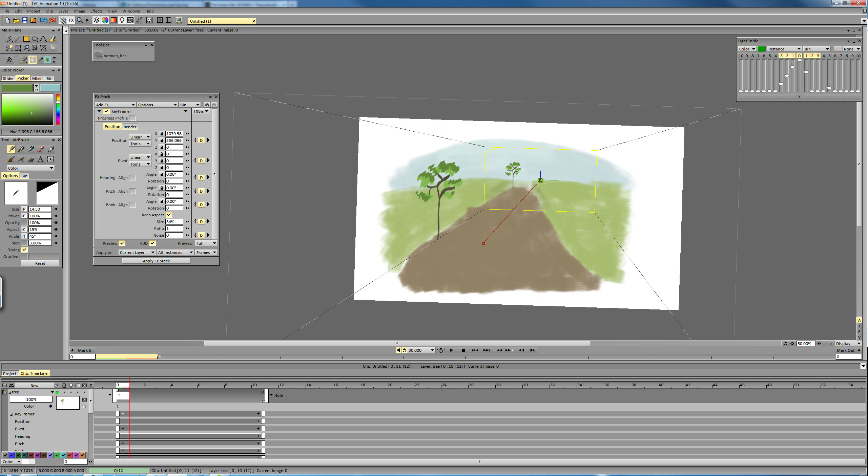This screenshot has height=476, width=868.
Task: Select the straight line tool in Main Panel
Action: tap(18, 39)
